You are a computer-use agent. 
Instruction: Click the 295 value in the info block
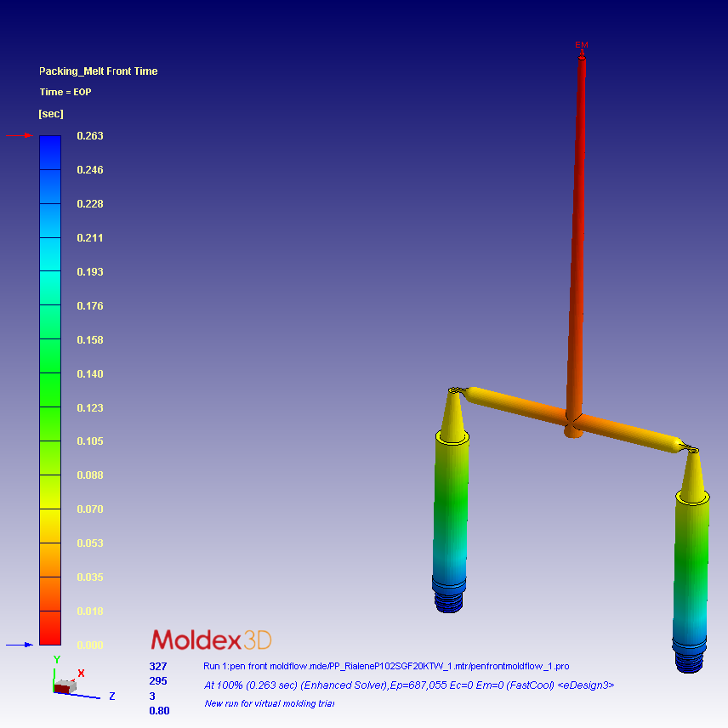[158, 681]
